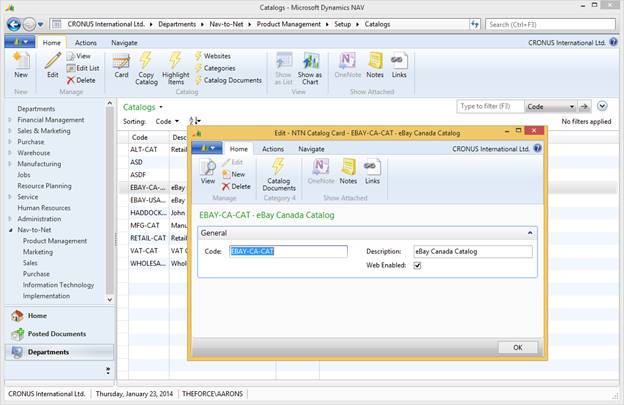Click Home button in navigation pane
The image size is (624, 405).
click(59, 315)
